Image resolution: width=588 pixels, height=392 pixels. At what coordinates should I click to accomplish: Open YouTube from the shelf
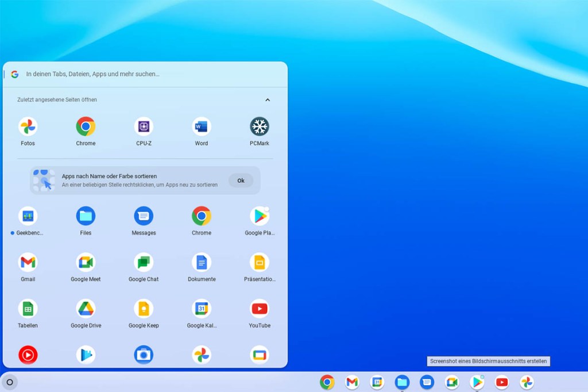502,382
